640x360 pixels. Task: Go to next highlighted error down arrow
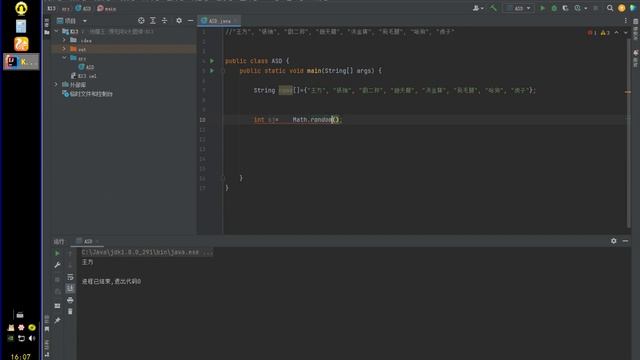pyautogui.click(x=625, y=33)
